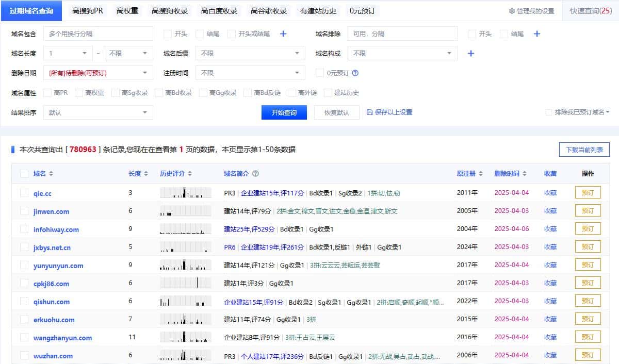Click the question mark icon next to 域名简介
Screen dimensions: 619x364
tap(256, 174)
